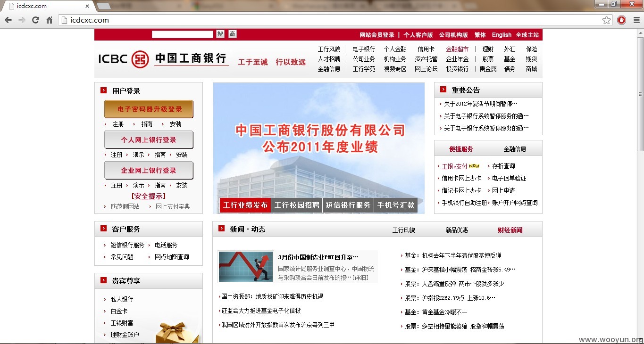Switch to the 便捷服务 tab
644x344 pixels.
461,149
